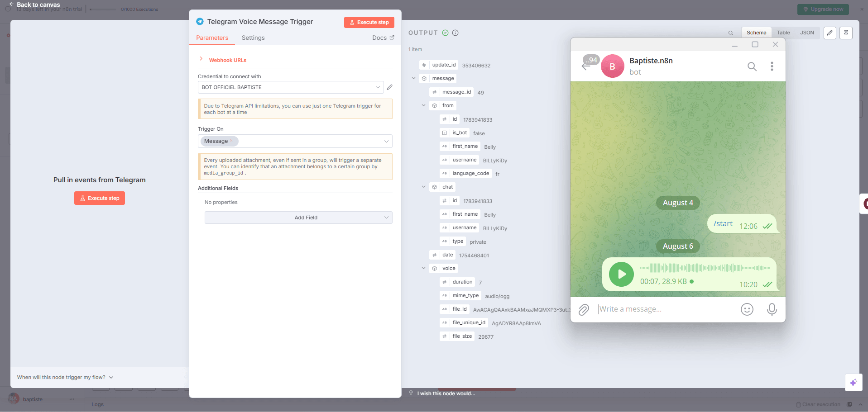
Task: Collapse the chat object in schema
Action: 424,187
